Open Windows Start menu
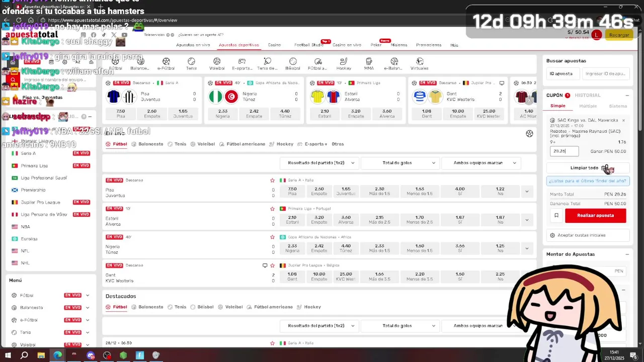Viewport: 644px width, 362px height. point(8,355)
